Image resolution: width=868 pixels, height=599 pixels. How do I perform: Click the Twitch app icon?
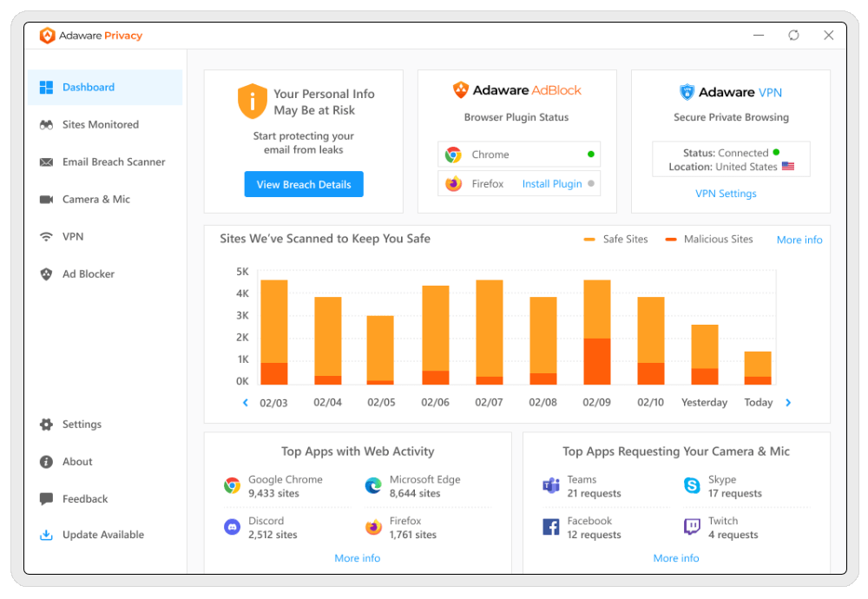pos(692,527)
